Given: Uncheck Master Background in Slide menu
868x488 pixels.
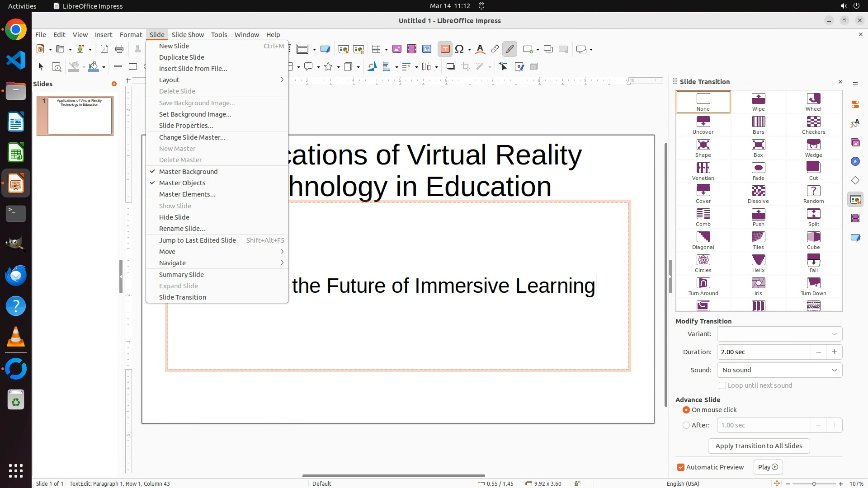Looking at the screenshot, I should click(x=188, y=172).
